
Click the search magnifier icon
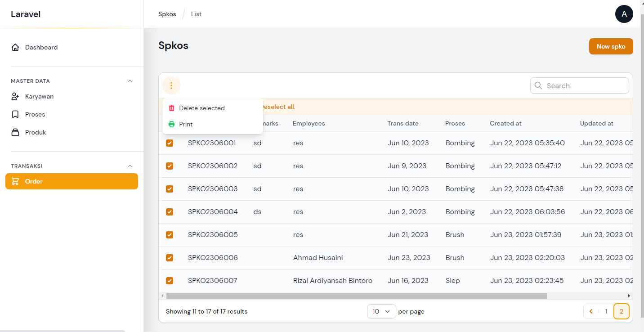click(538, 85)
